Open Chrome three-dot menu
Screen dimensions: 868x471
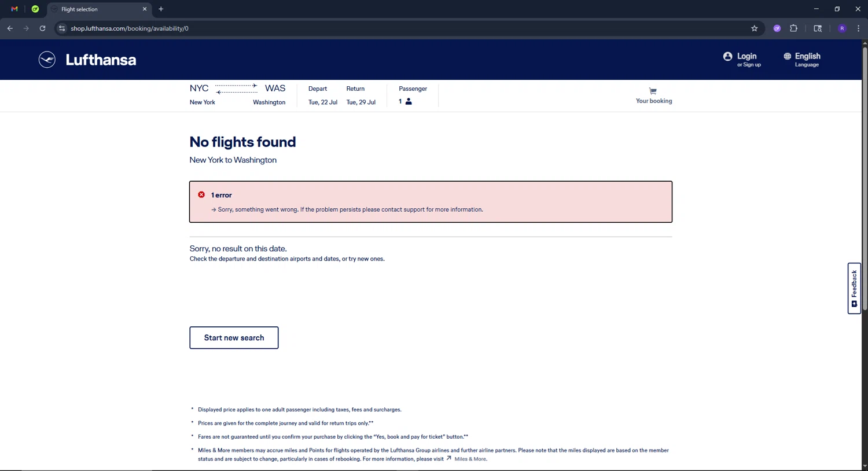pos(858,28)
